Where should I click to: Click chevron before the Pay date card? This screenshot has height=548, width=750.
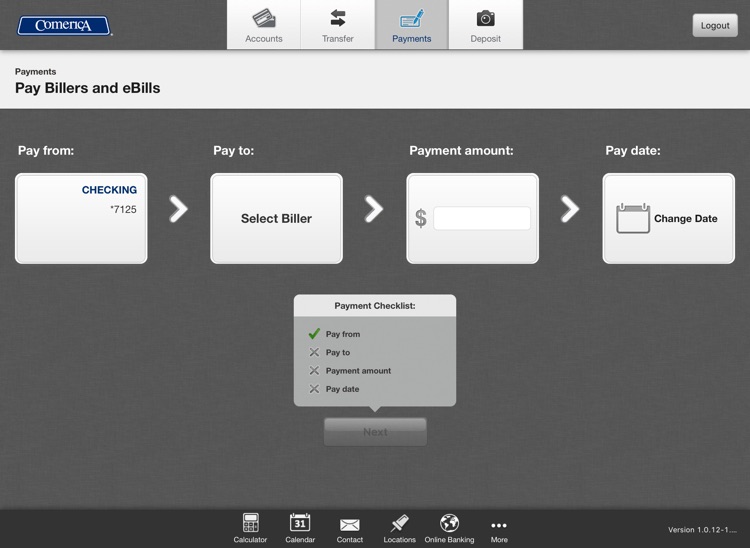570,209
